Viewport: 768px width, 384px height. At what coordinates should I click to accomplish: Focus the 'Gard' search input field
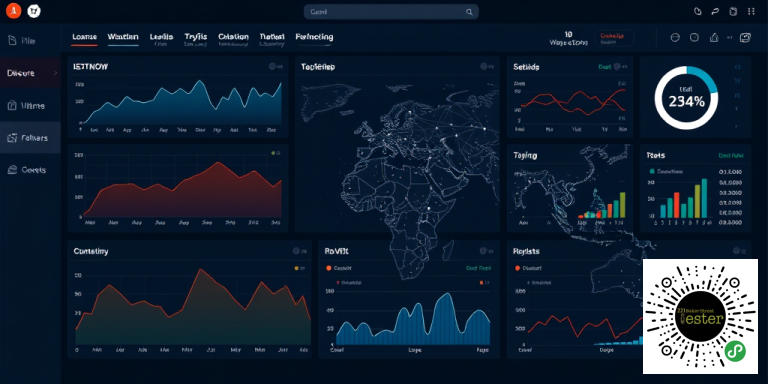click(391, 12)
